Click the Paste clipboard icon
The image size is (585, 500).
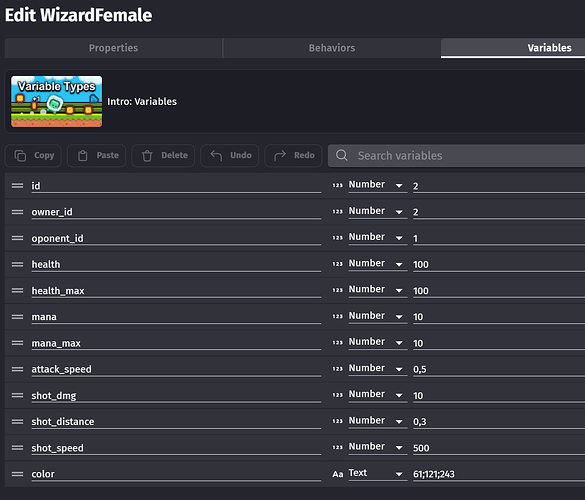point(82,156)
